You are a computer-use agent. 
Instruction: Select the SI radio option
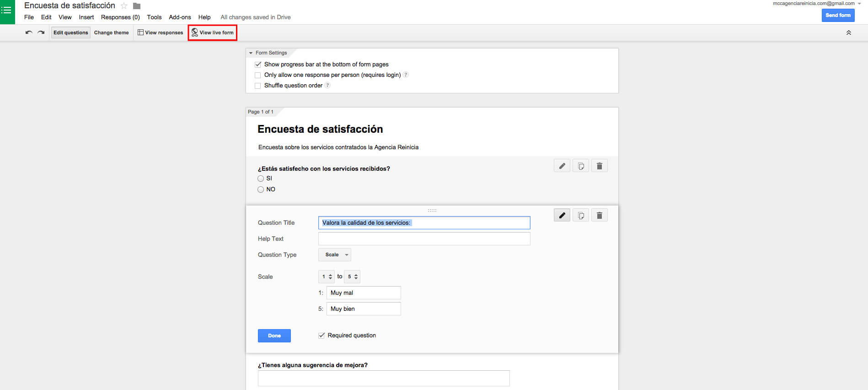[261, 179]
